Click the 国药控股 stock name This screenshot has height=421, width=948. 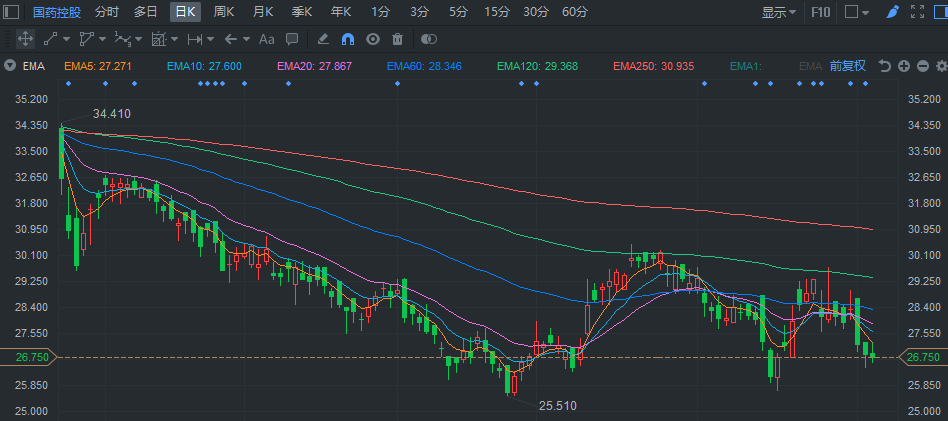pyautogui.click(x=56, y=11)
